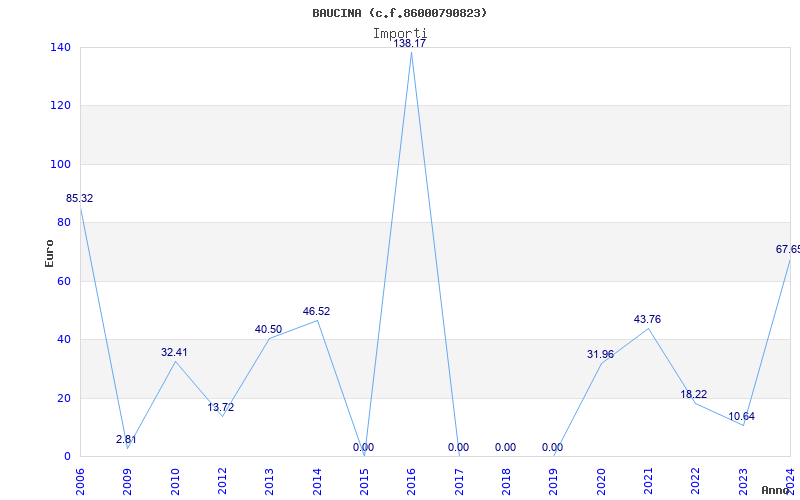Click the 0.00 label above 2019

pyautogui.click(x=553, y=447)
